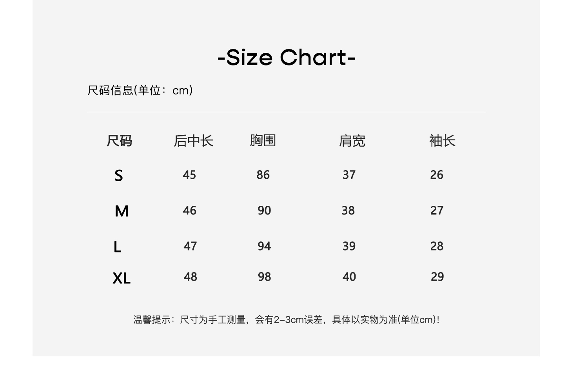Click the S size row label
This screenshot has width=588, height=383.
119,176
